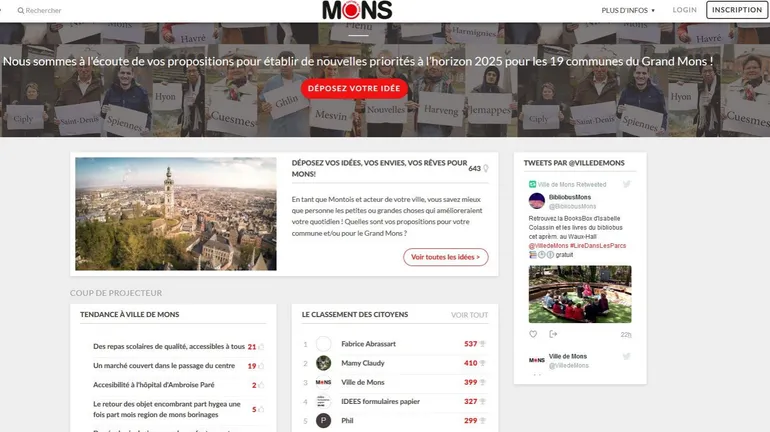Upvote 'Accesibilité à l'hôpital d'Ambroise Paré'
Image resolution: width=770 pixels, height=432 pixels.
(x=261, y=385)
